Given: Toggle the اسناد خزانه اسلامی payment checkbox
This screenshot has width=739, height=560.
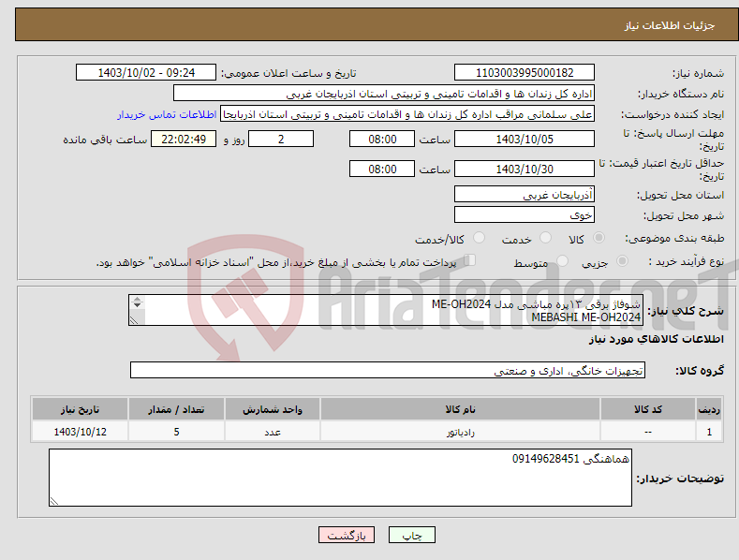Looking at the screenshot, I should click(x=470, y=259).
